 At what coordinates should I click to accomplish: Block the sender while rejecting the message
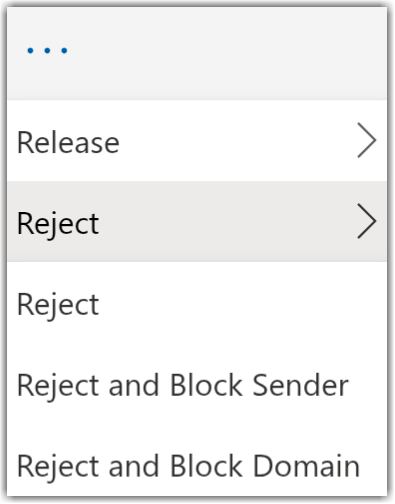tap(197, 385)
